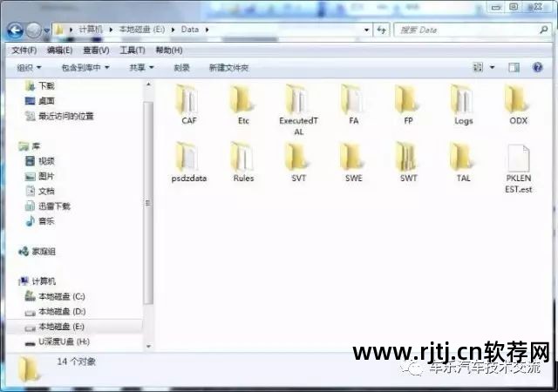Open the Help question mark icon
558x392 pixels.
coord(537,67)
